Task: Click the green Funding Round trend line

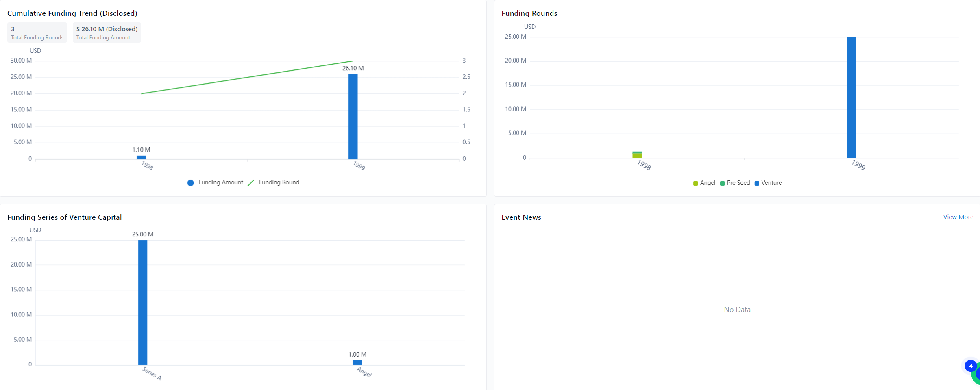Action: [x=247, y=77]
